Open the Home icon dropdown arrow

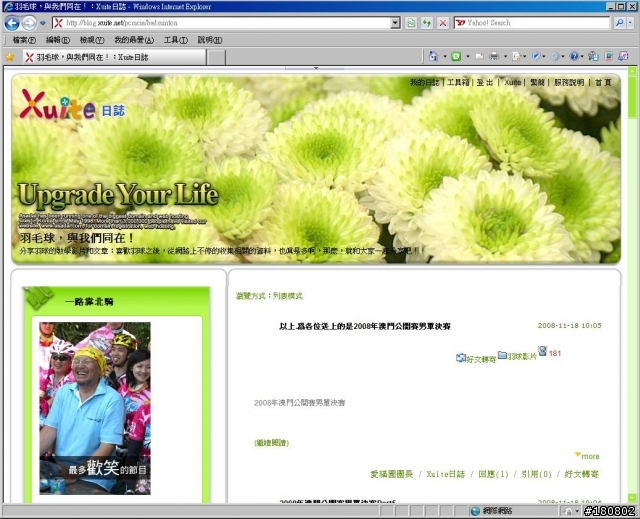point(445,57)
